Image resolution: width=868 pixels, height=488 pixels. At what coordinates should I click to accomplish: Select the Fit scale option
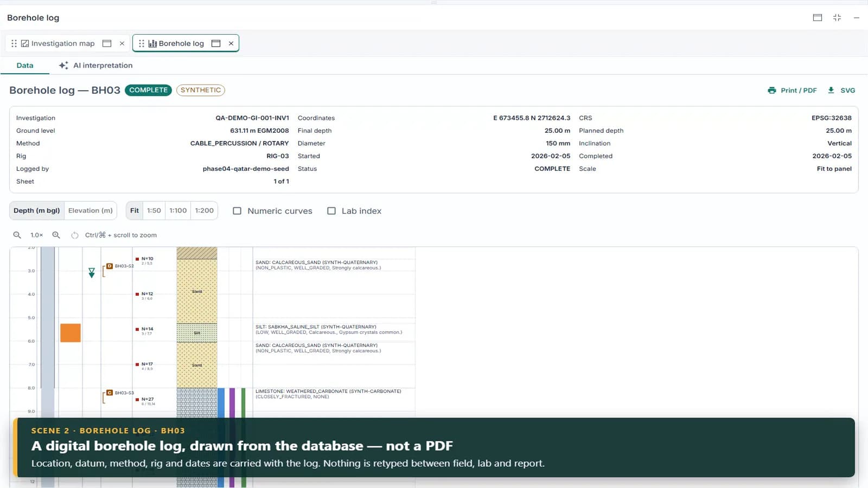pyautogui.click(x=135, y=210)
